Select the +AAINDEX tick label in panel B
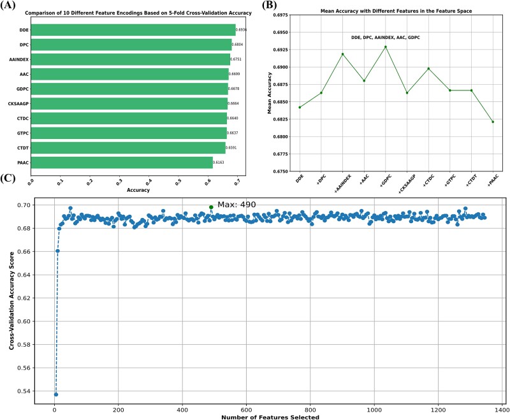This screenshot has height=420, width=510. coord(342,184)
